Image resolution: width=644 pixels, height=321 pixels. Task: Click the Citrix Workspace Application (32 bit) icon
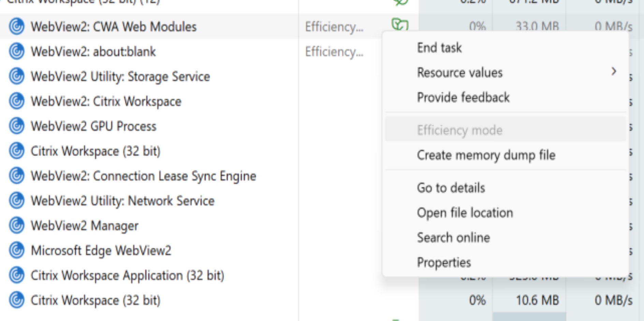click(x=16, y=275)
